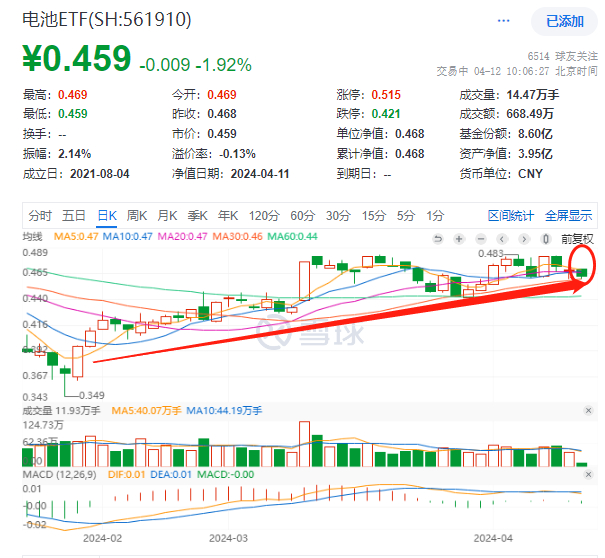Click the 成交量 14.47万手 value
Screen dimensions: 605x558
tap(533, 95)
